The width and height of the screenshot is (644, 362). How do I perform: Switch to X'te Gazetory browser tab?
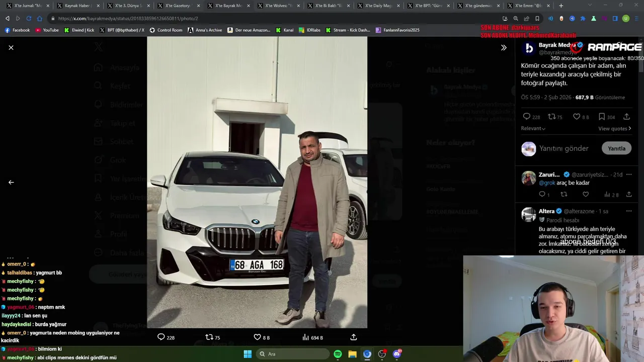point(178,6)
